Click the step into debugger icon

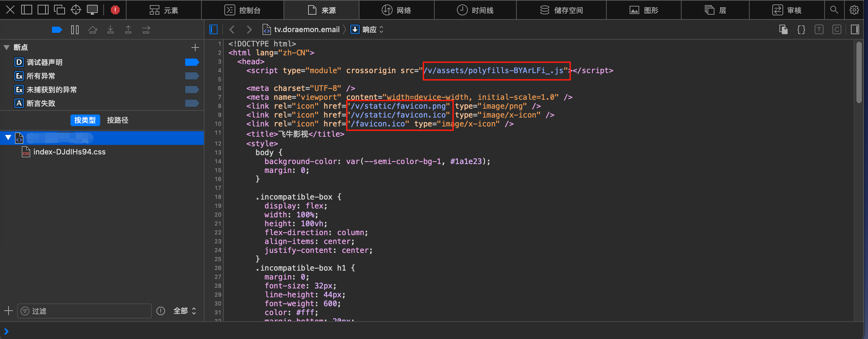pyautogui.click(x=110, y=30)
